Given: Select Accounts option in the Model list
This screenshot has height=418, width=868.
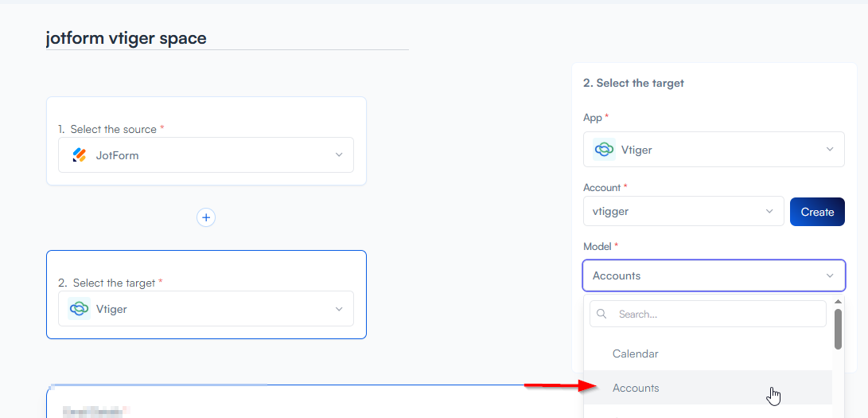Looking at the screenshot, I should [636, 388].
